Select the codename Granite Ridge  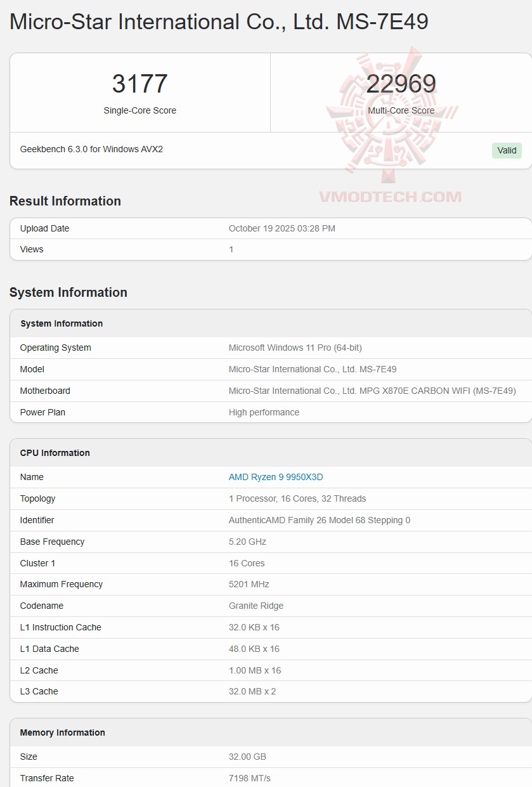tap(256, 606)
